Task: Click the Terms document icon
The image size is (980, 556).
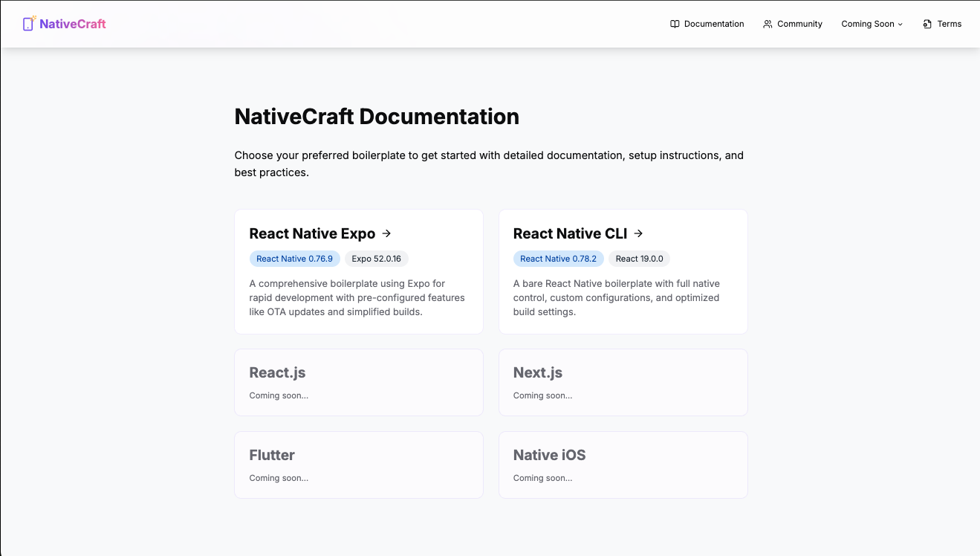Action: click(927, 24)
